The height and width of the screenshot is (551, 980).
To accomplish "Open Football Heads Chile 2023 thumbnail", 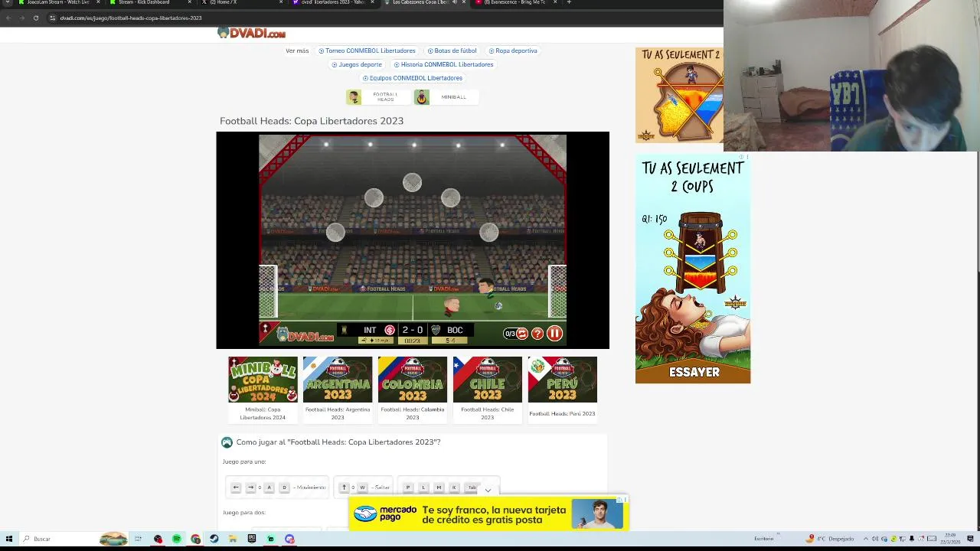I will click(x=488, y=380).
